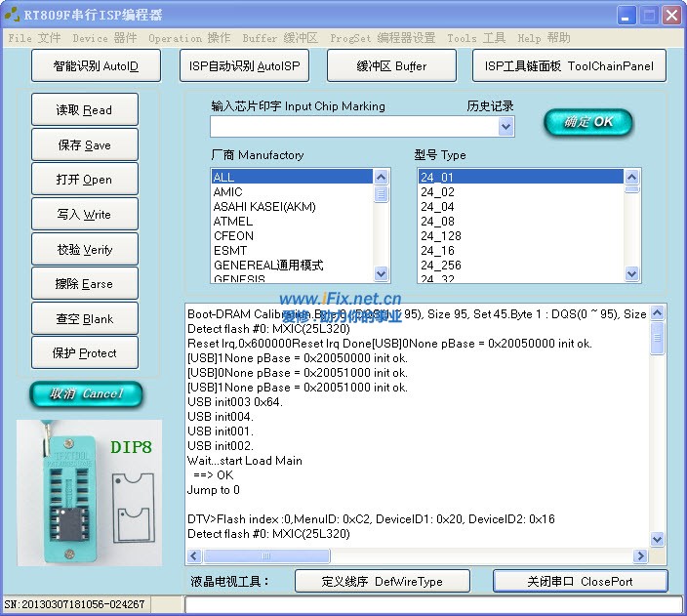Select ATMEL in the Manufactory list

pyautogui.click(x=292, y=221)
